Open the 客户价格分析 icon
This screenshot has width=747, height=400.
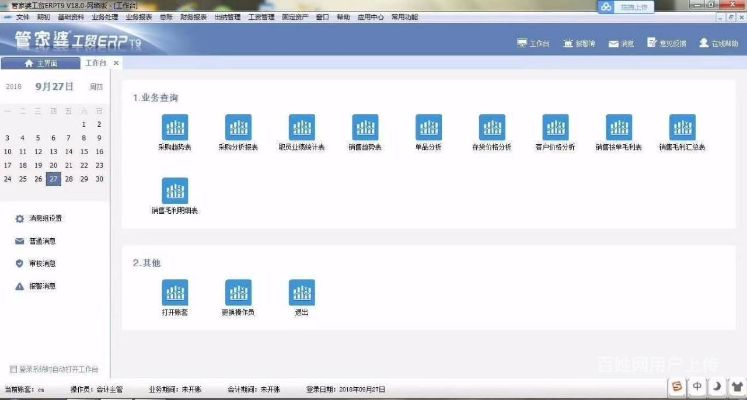coord(555,127)
